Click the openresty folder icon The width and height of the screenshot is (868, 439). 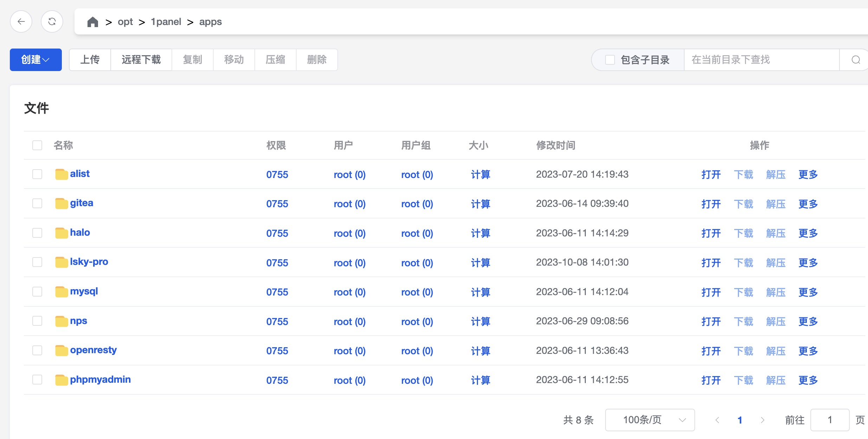pyautogui.click(x=61, y=350)
